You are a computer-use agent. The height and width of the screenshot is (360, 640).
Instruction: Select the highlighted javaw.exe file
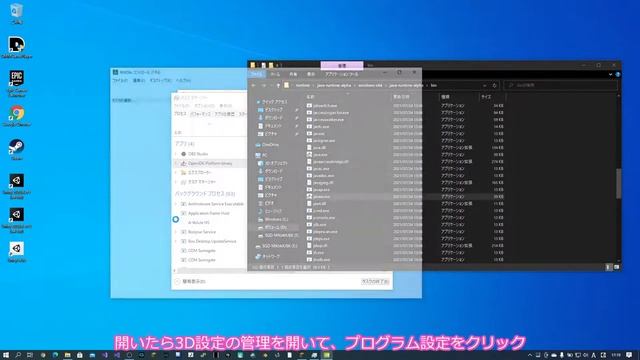[x=319, y=197]
